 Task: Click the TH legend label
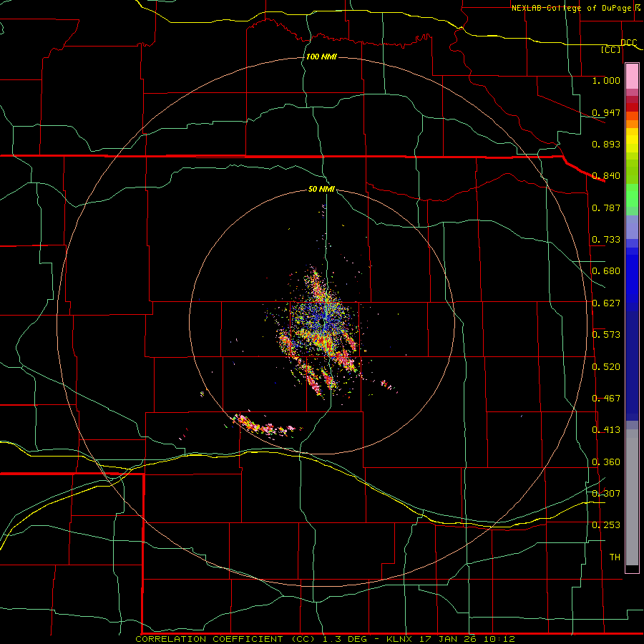click(615, 557)
